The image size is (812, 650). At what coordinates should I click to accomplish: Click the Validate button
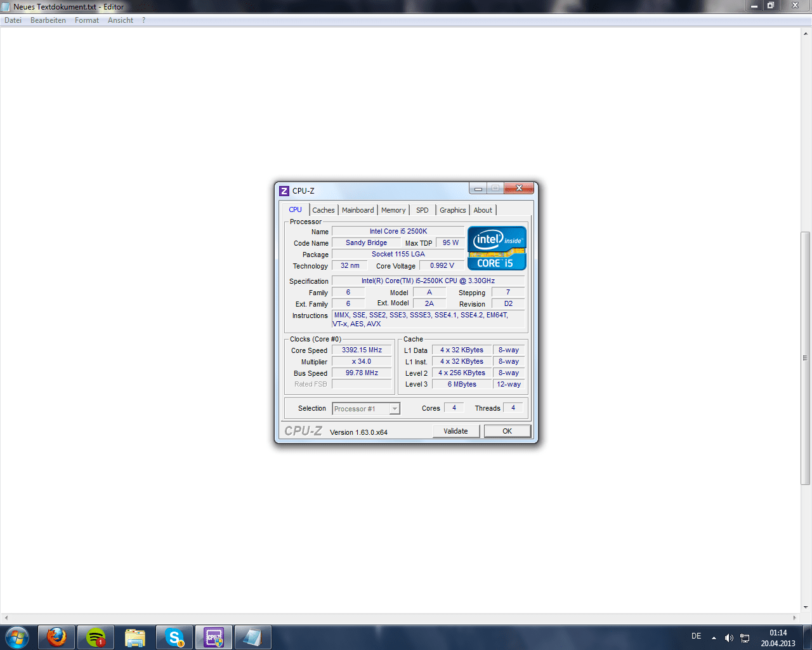(455, 431)
